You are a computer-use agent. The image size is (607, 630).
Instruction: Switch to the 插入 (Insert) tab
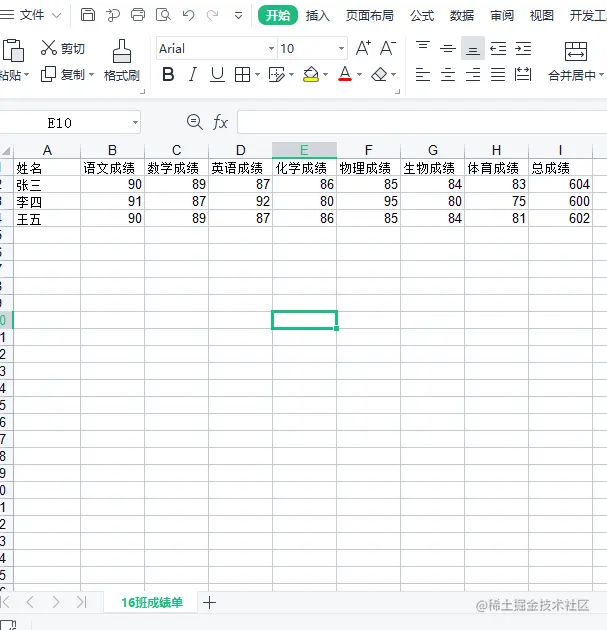click(x=318, y=16)
